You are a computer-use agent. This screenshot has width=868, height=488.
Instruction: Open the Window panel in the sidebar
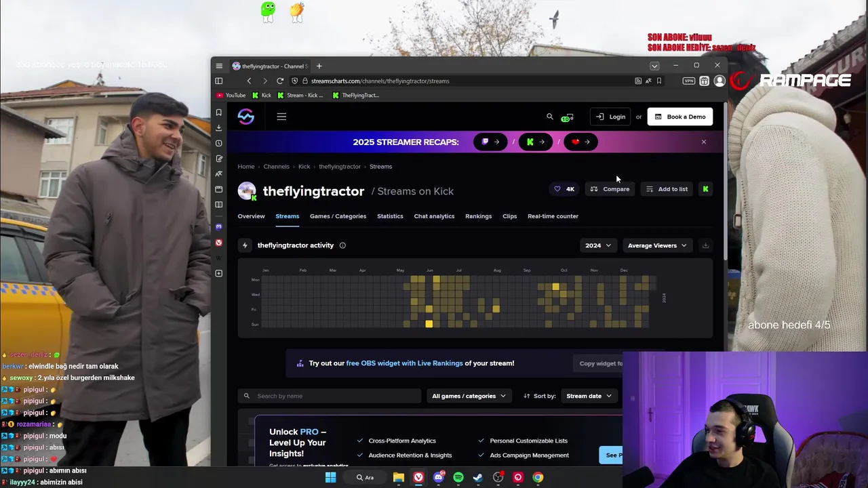click(x=218, y=189)
